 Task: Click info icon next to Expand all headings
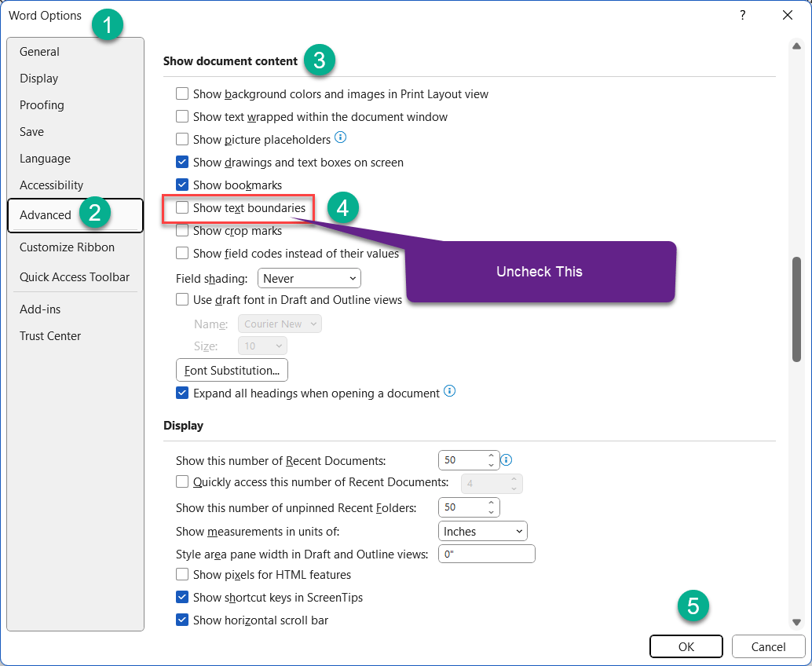tap(450, 392)
